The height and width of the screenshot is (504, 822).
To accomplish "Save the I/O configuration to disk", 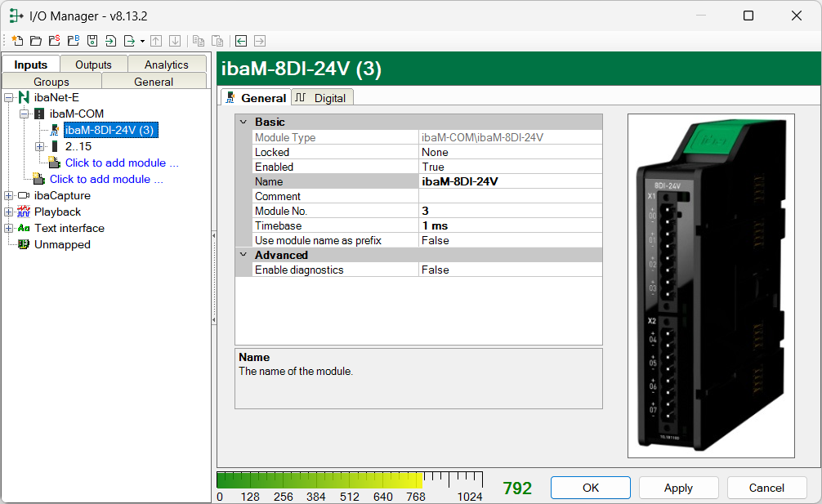I will point(92,41).
